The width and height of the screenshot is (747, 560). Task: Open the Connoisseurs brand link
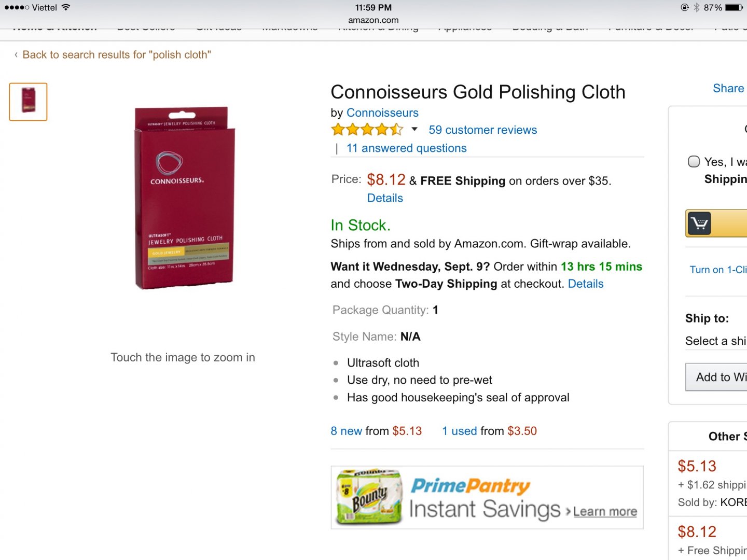pos(382,113)
